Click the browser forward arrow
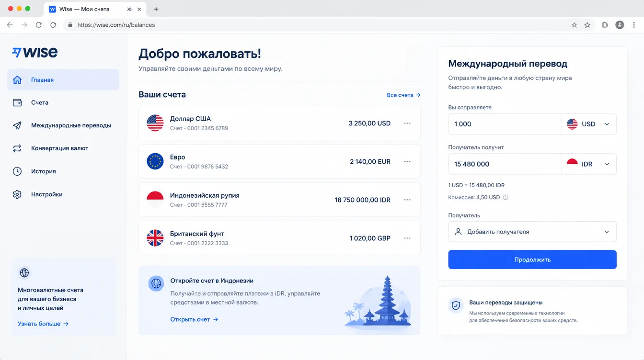The image size is (644, 360). click(x=24, y=25)
